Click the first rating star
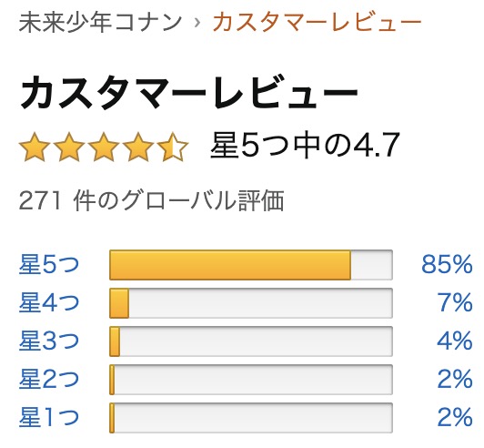 point(35,148)
